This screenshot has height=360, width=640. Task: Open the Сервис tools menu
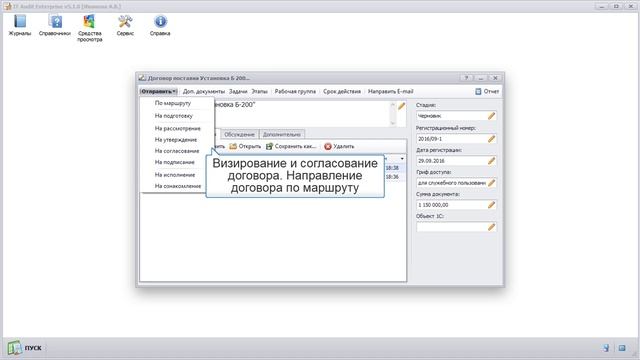point(125,25)
